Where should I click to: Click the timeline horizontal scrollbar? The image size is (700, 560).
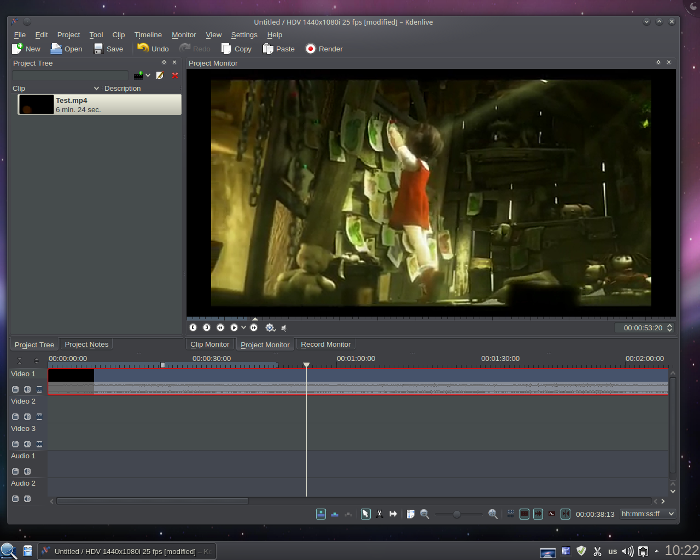point(152,501)
